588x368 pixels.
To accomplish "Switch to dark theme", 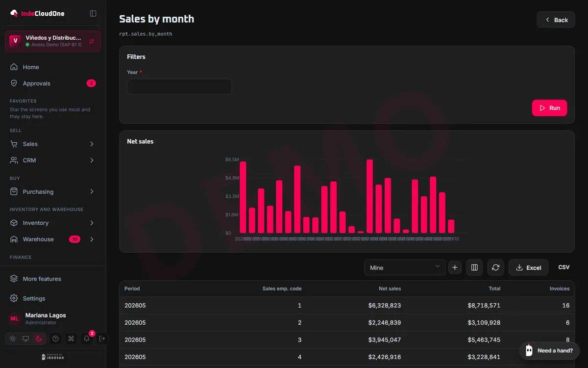I will 39,339.
